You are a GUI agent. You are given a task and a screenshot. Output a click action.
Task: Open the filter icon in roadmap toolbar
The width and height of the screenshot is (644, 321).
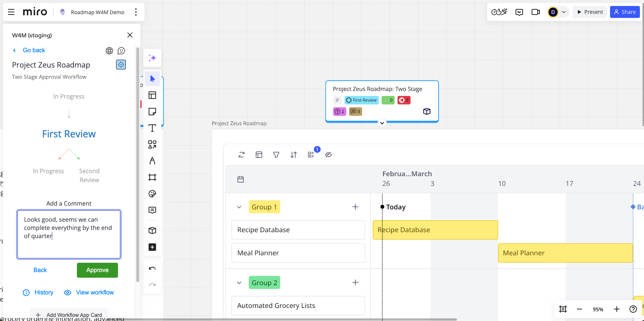tap(276, 155)
